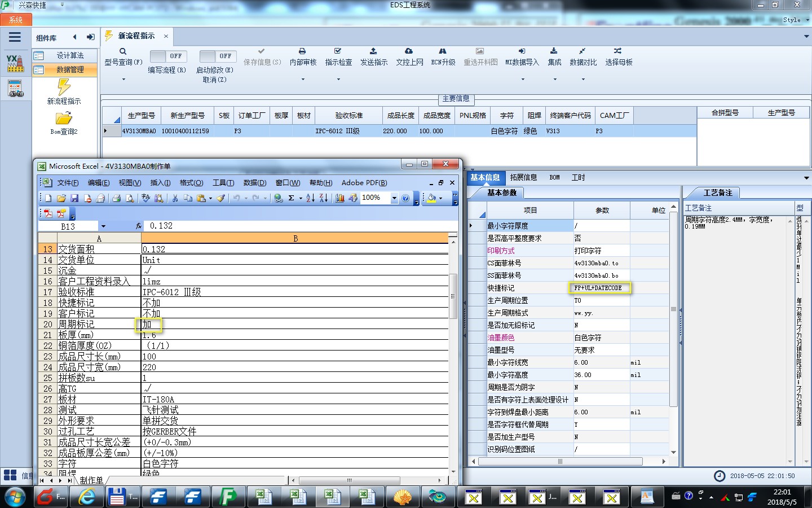Click the Cut scissors icon in Excel

175,198
